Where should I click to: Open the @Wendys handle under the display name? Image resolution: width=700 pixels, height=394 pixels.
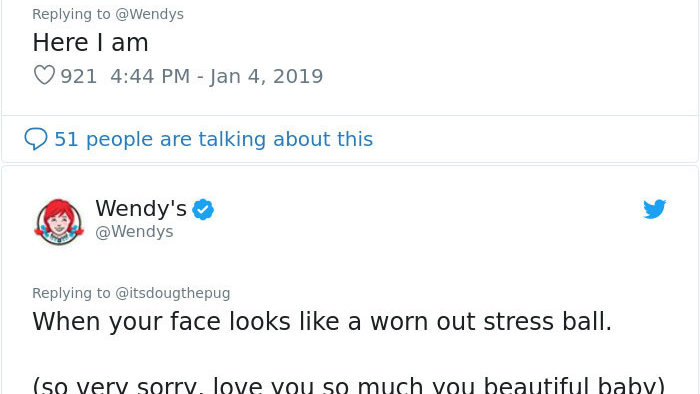134,232
